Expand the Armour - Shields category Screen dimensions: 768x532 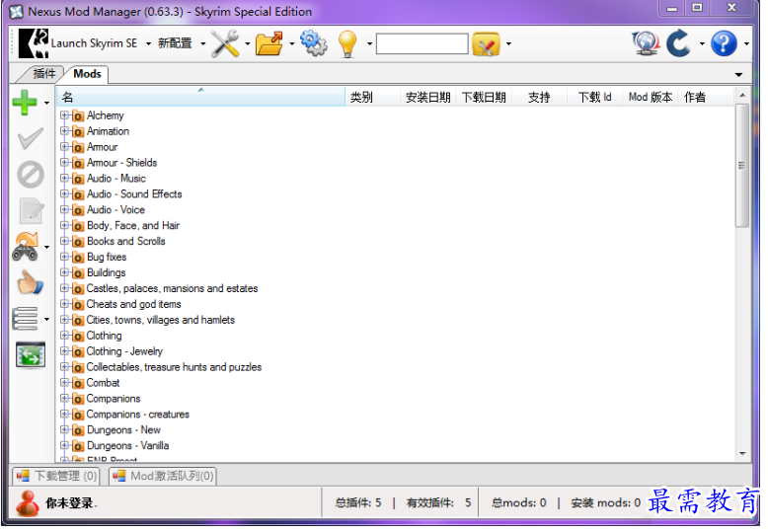pyautogui.click(x=64, y=162)
